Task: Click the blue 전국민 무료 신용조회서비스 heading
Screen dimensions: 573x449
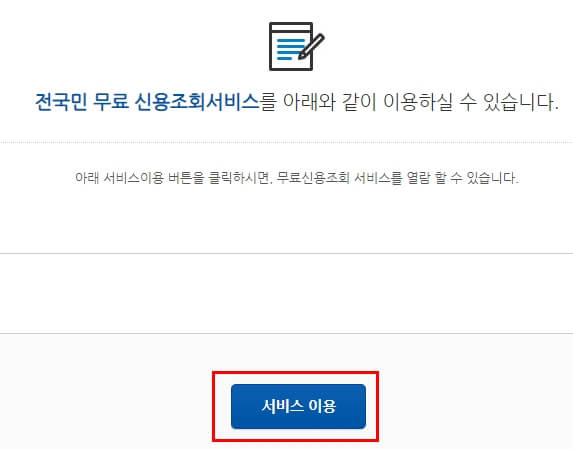Action: 147,102
